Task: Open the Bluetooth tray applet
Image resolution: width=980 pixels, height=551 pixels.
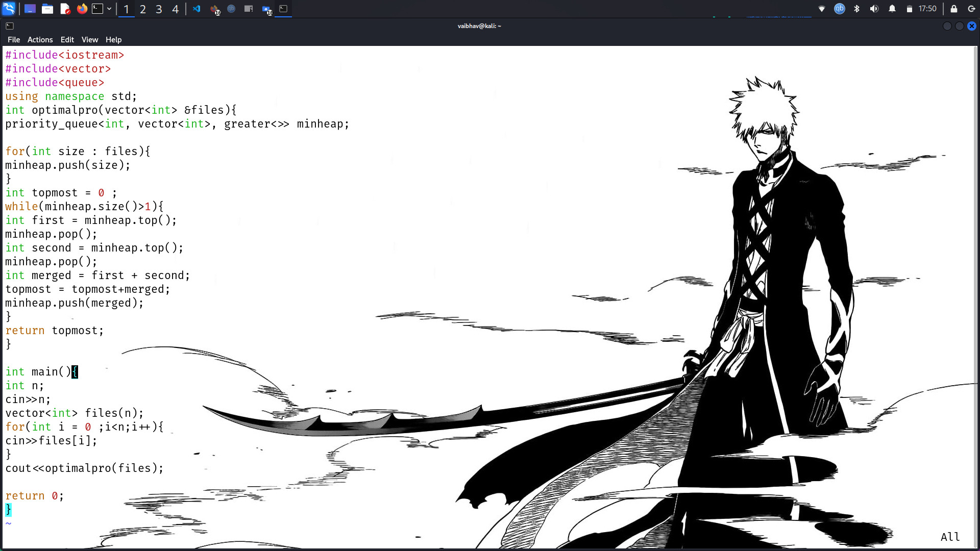Action: point(857,9)
